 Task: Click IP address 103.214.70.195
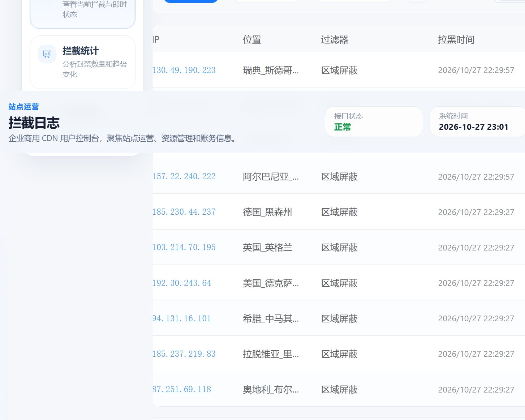click(x=184, y=247)
